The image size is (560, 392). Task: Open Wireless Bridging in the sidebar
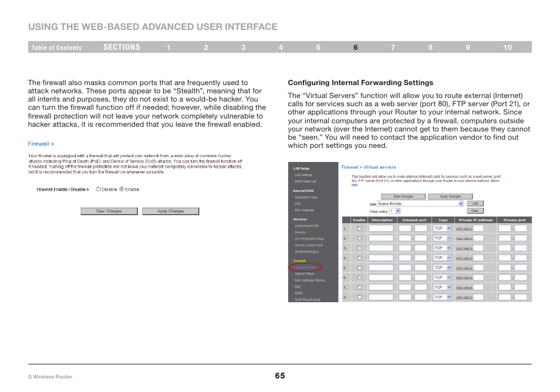306,251
